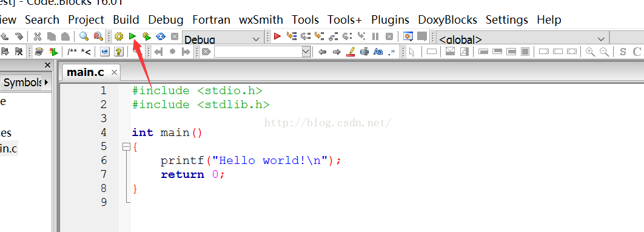Open the Build menu

(x=126, y=20)
